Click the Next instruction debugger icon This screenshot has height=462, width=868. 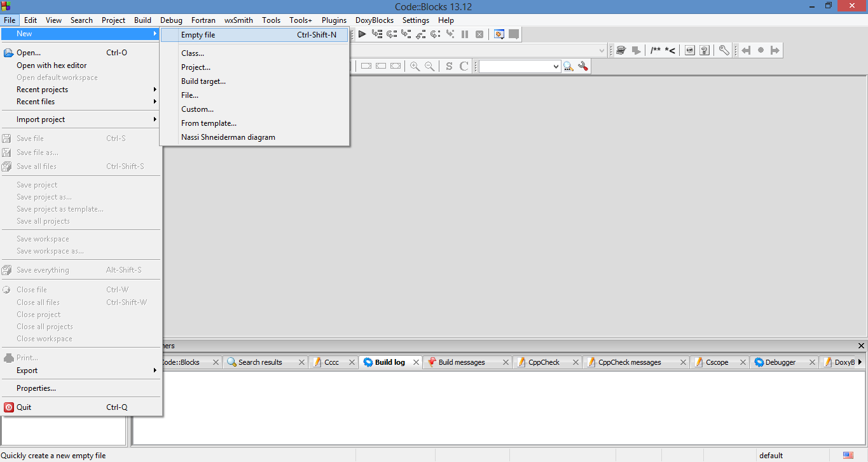(x=436, y=34)
